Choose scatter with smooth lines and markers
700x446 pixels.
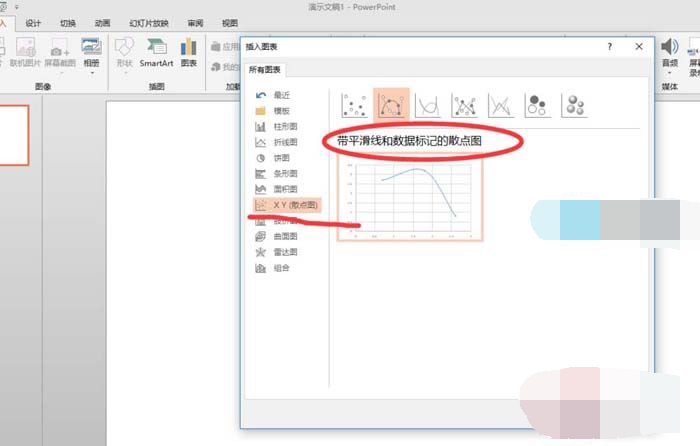click(x=391, y=104)
